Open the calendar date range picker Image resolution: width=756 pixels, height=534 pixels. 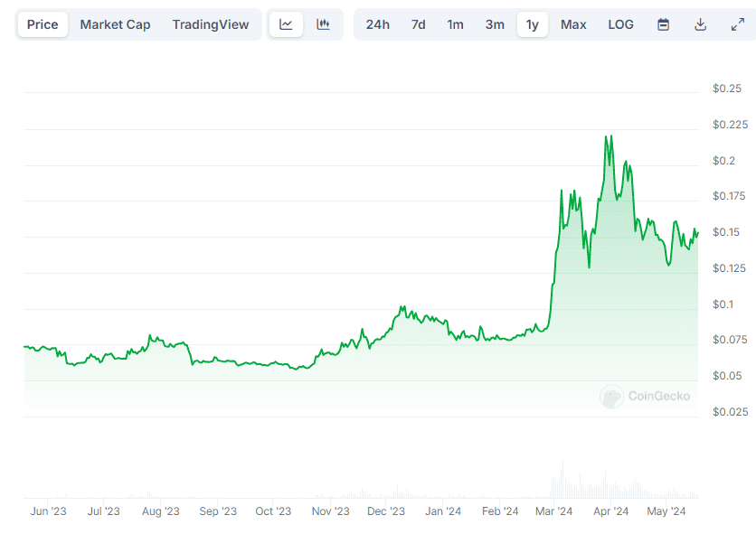coord(663,24)
